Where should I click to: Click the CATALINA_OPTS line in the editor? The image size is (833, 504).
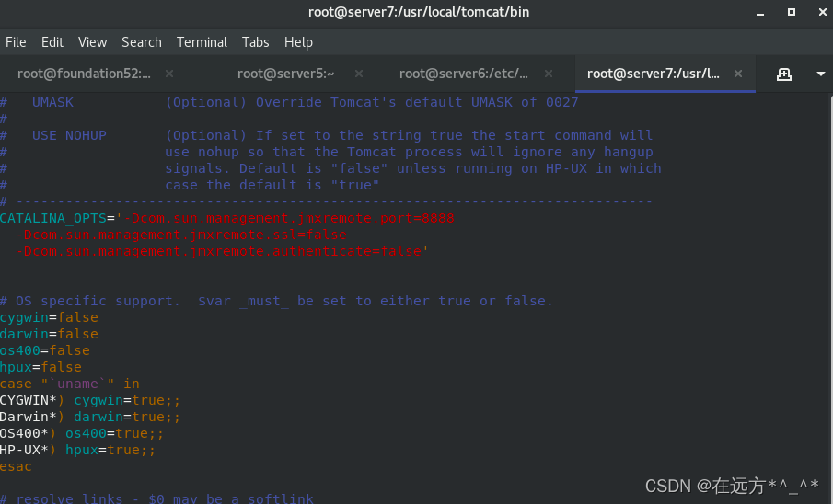coord(227,218)
